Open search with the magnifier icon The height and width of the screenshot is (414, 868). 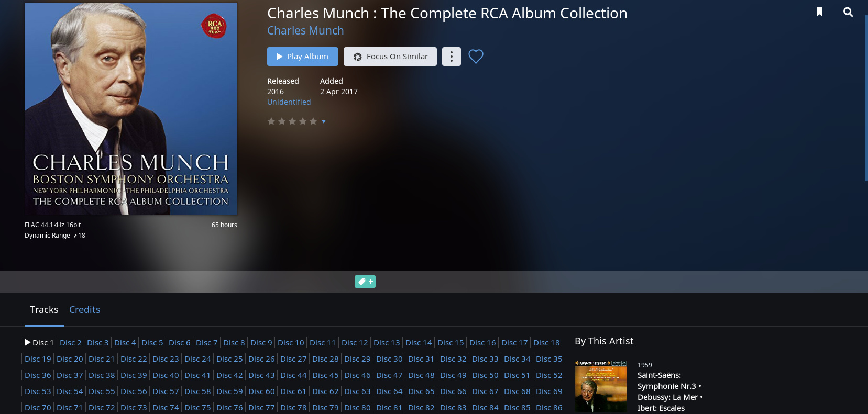pyautogui.click(x=848, y=12)
